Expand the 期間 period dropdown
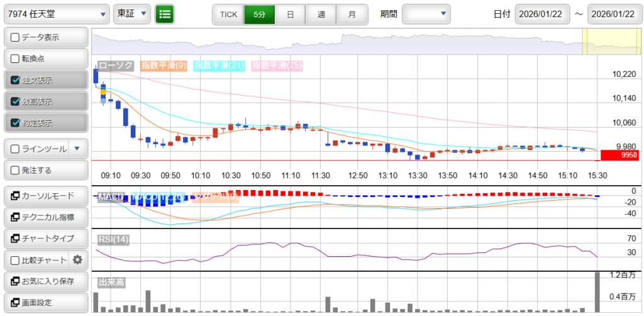This screenshot has width=644, height=316. (x=426, y=14)
